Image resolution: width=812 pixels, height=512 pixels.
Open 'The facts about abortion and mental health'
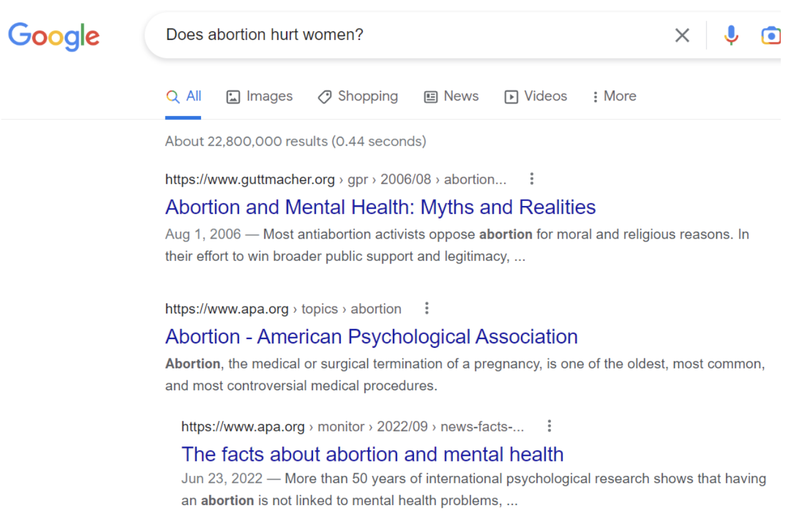[372, 454]
